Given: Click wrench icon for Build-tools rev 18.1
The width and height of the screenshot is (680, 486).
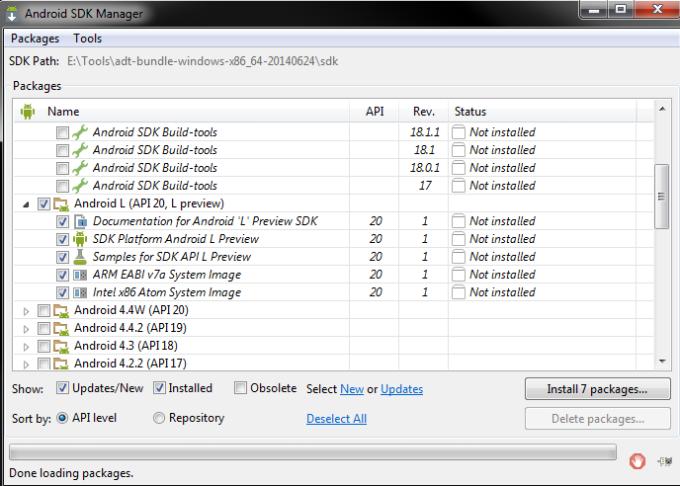Looking at the screenshot, I should point(80,150).
